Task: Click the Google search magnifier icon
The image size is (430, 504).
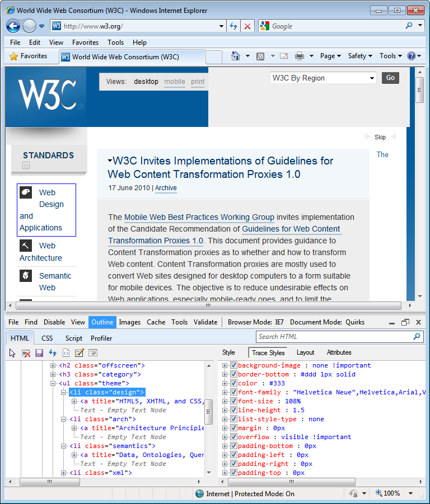Action: (x=409, y=25)
